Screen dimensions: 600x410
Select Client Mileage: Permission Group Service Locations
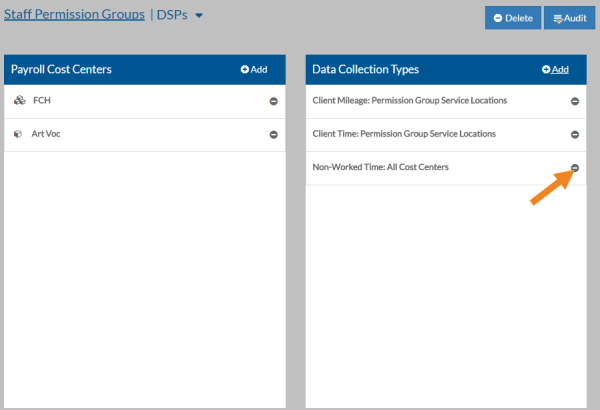click(x=409, y=101)
